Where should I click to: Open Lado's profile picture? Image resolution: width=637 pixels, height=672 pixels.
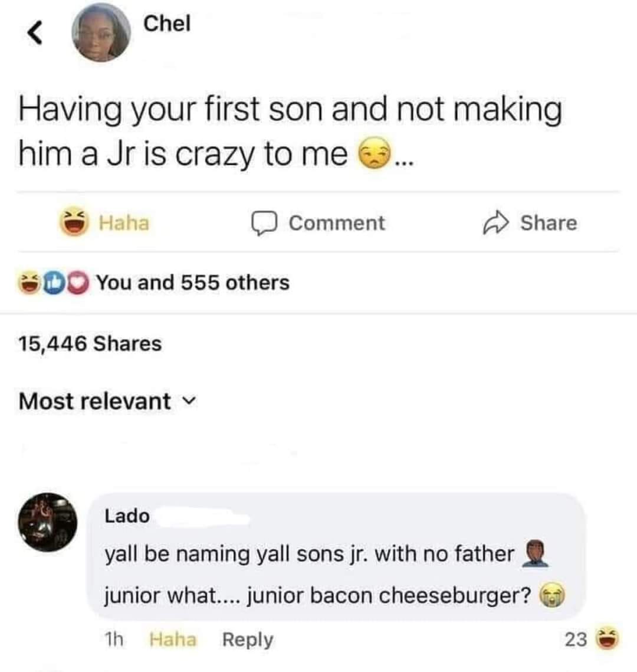[x=47, y=522]
